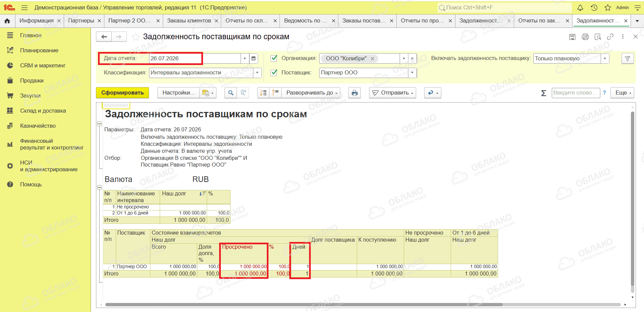Expand all report groups icon
Image resolution: width=644 pixels, height=312 pixels.
pos(276,93)
